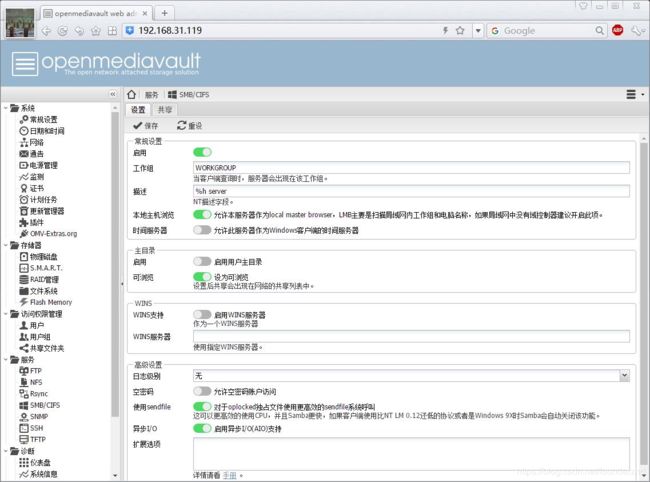Open the FTP service page
The image size is (650, 482).
tap(31, 371)
